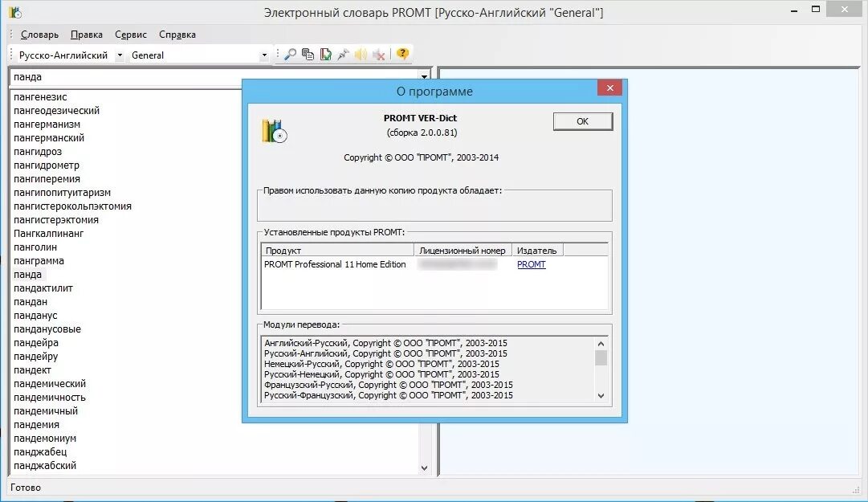Click the Продукт column header
Viewport: 868px width, 502px height.
pos(337,250)
